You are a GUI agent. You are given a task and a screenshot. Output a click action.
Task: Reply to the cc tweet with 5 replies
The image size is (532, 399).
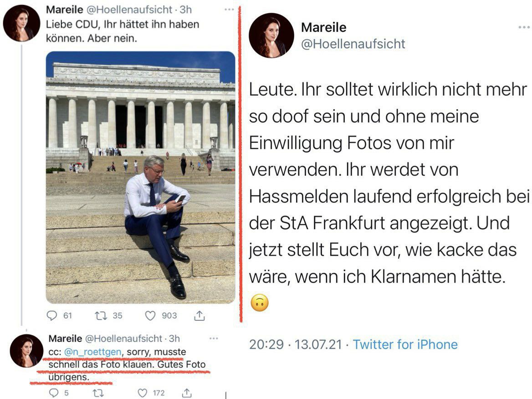pyautogui.click(x=54, y=393)
